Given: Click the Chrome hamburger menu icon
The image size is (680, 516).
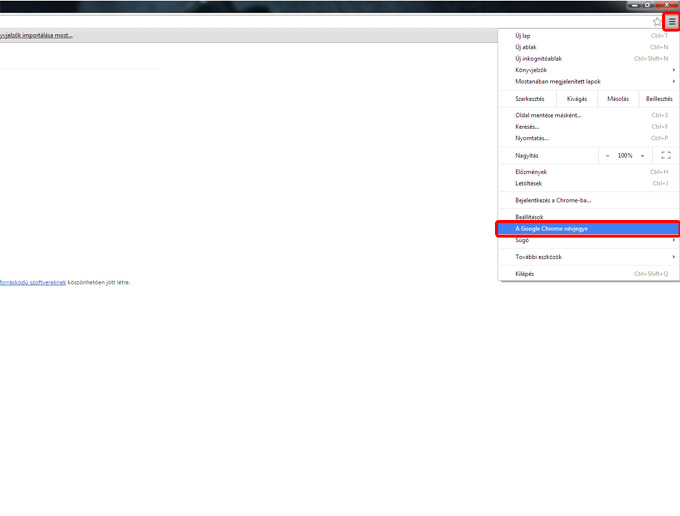Looking at the screenshot, I should click(672, 21).
